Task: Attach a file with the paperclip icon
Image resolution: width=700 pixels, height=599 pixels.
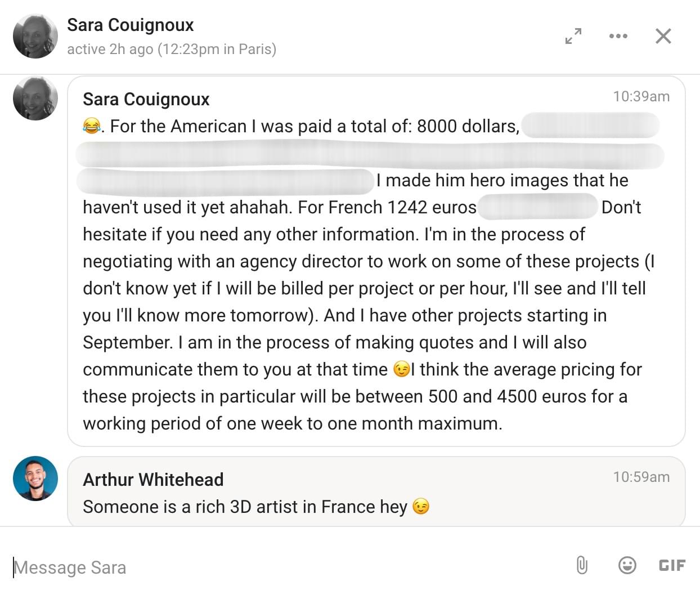Action: point(582,565)
